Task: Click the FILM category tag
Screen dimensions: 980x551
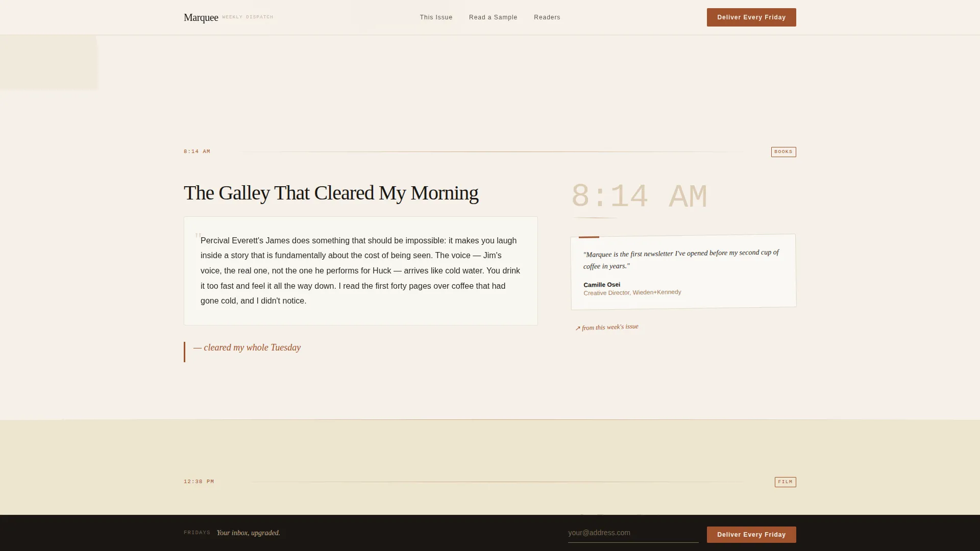Action: coord(785,482)
